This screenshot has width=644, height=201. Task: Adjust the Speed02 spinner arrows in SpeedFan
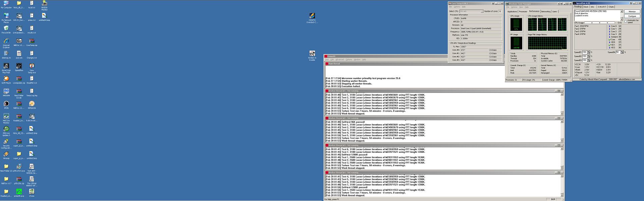[589, 56]
